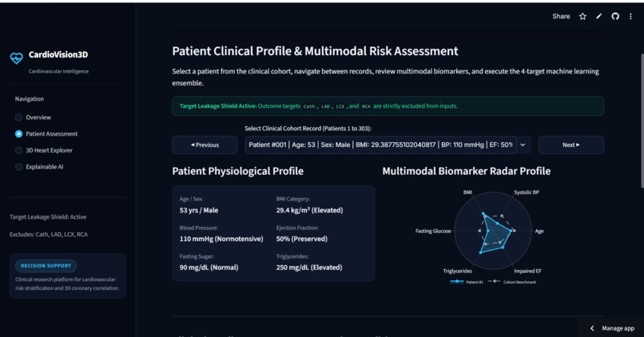Click the Age radar axis label
Image resolution: width=644 pixels, height=337 pixels.
[539, 231]
